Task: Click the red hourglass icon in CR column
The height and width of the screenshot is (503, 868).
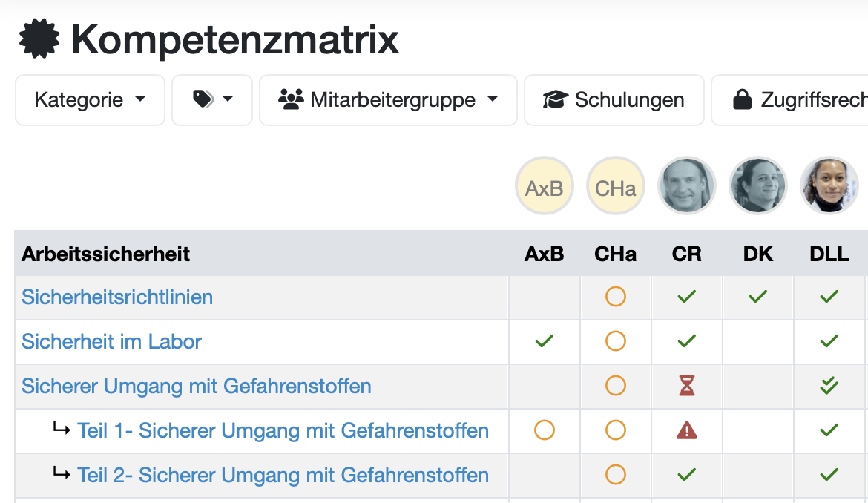Action: (687, 386)
